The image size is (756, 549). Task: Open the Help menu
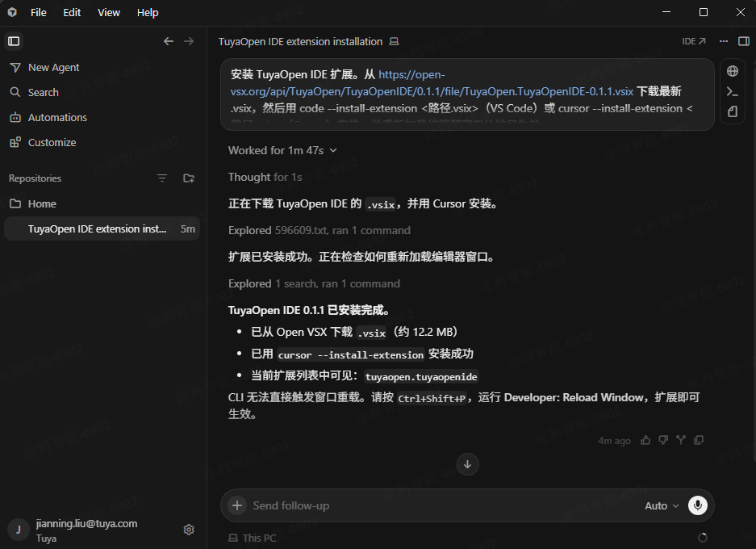coord(148,13)
